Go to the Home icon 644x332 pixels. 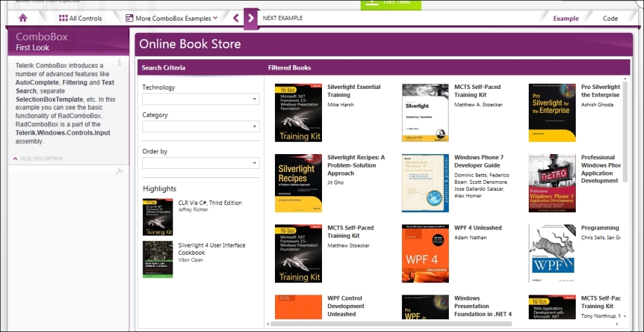pos(23,17)
